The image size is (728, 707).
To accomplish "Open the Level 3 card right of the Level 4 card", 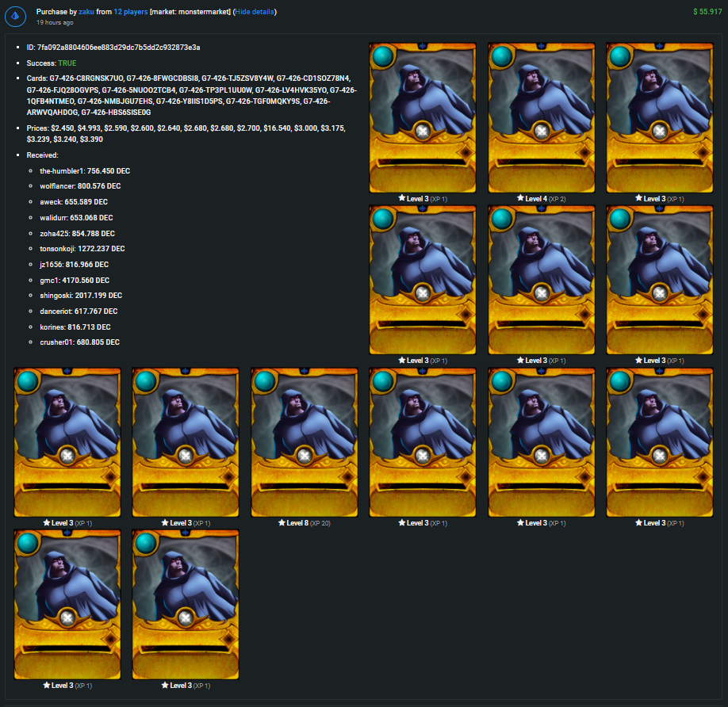I will (x=660, y=117).
